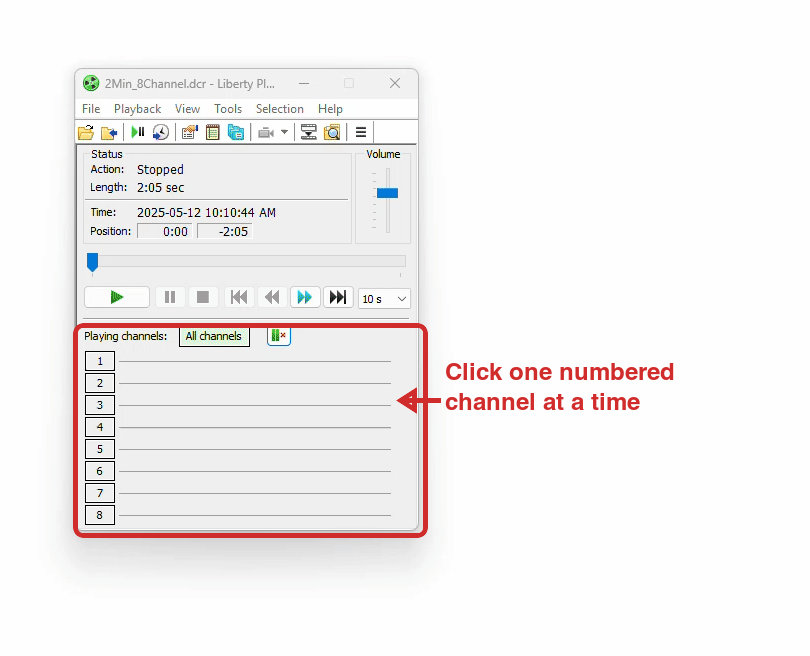Click folder with blue arrow icon
The height and width of the screenshot is (656, 810).
tap(109, 133)
